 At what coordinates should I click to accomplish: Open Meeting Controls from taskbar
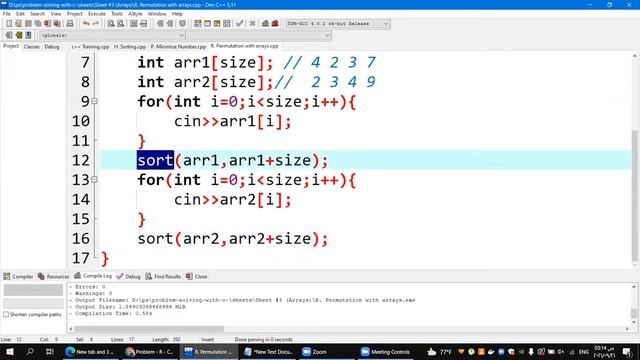(x=386, y=351)
